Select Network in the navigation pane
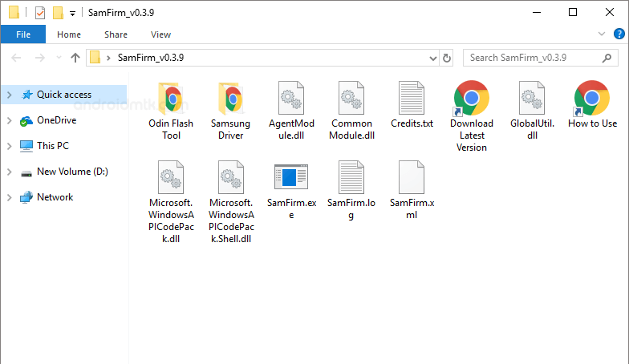Screen dimensions: 629x364 [x=55, y=197]
